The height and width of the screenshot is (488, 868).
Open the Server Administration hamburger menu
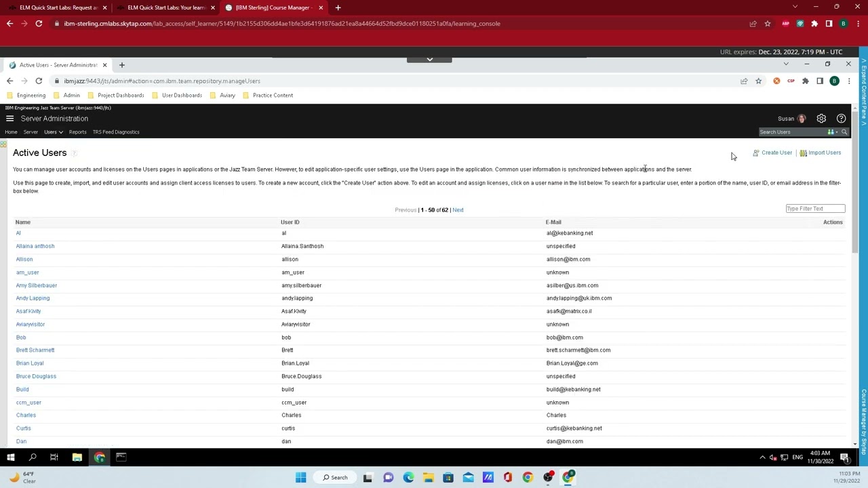coord(9,119)
